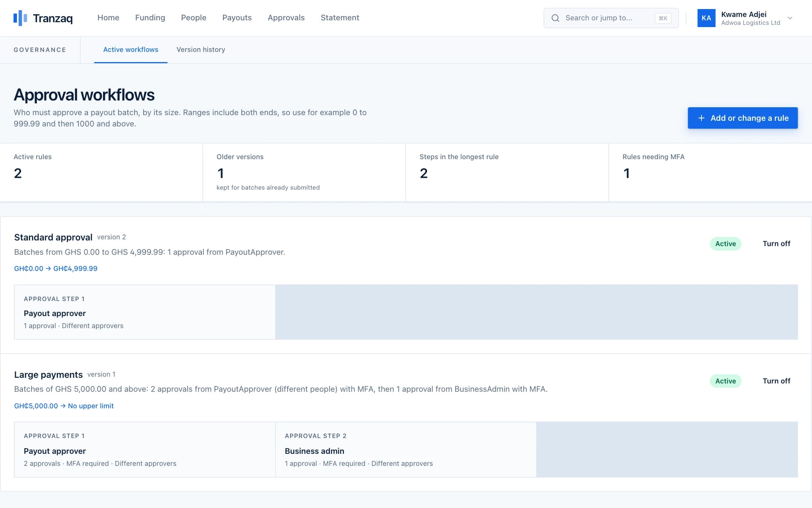Click the Tranzaq logo icon

pos(20,18)
